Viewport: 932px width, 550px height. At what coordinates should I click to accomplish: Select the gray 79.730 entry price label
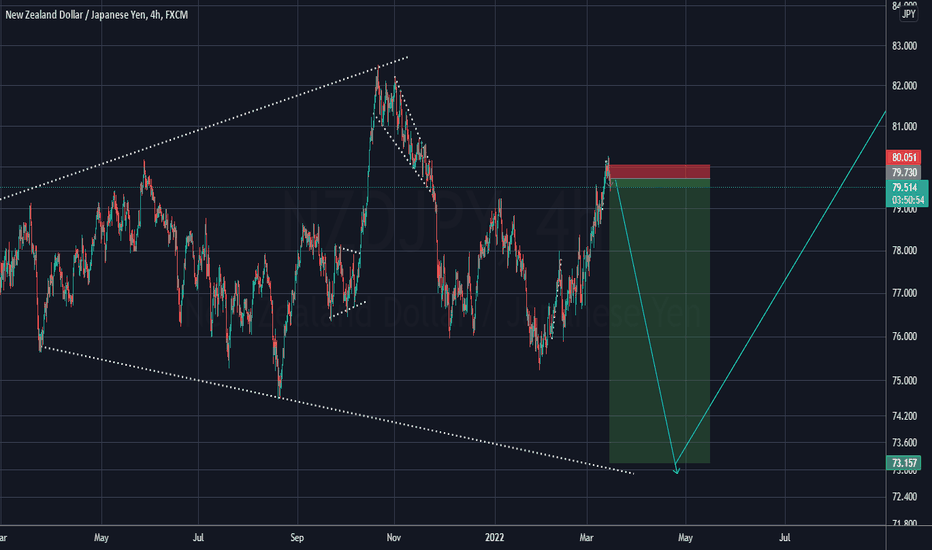[903, 172]
